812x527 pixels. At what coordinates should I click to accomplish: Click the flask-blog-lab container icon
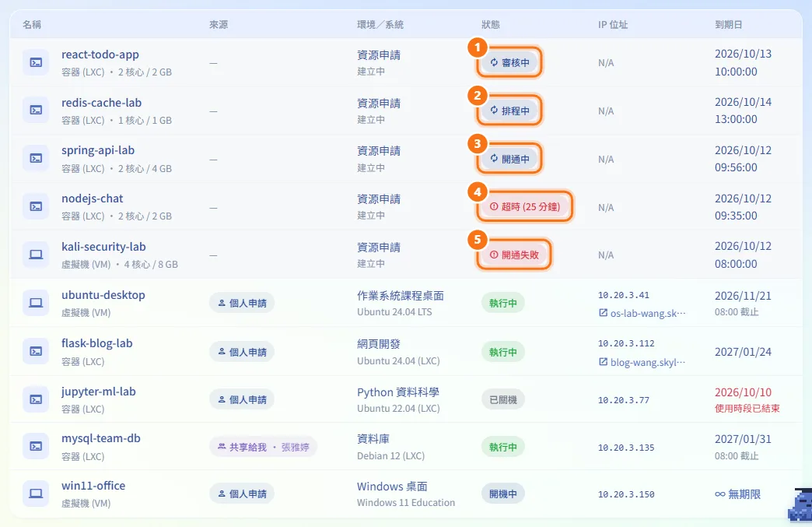click(x=36, y=352)
